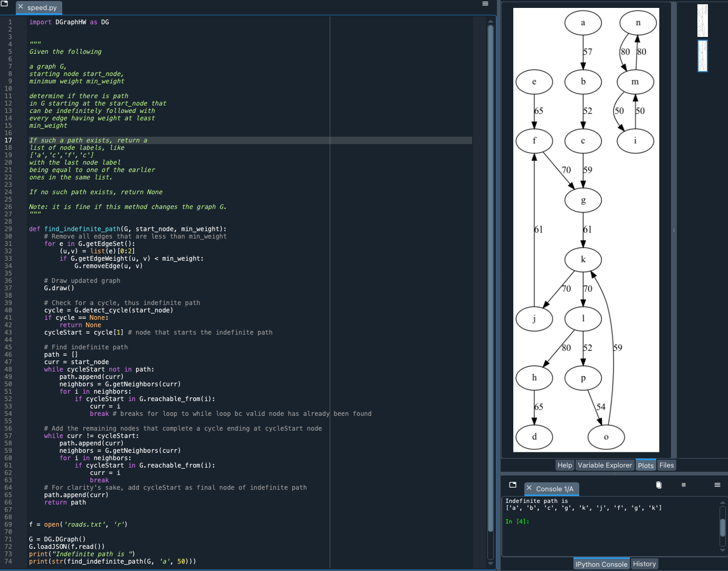The image size is (728, 571).
Task: Interrupt the kernel with the stop square icon
Action: point(684,484)
